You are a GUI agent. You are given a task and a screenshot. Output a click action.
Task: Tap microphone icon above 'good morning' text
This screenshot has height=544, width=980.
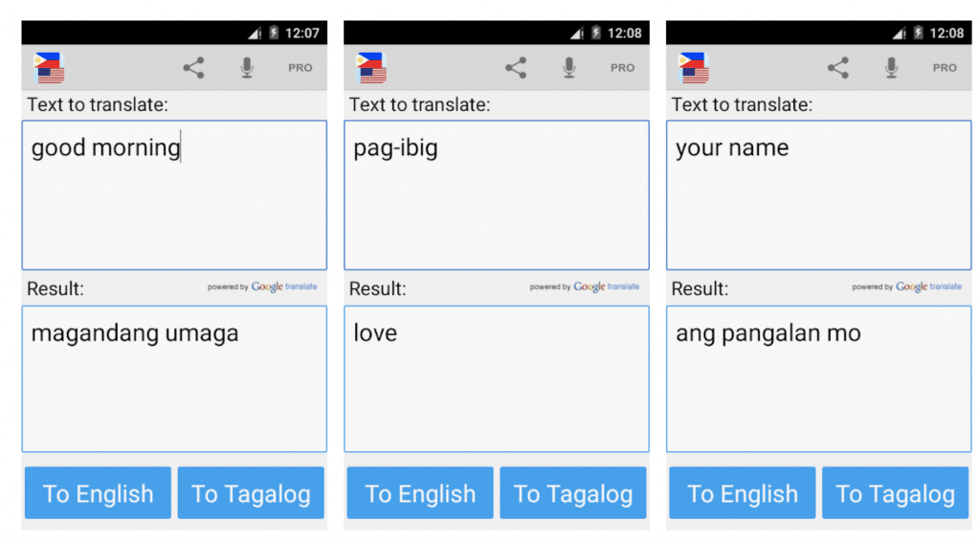pyautogui.click(x=247, y=68)
